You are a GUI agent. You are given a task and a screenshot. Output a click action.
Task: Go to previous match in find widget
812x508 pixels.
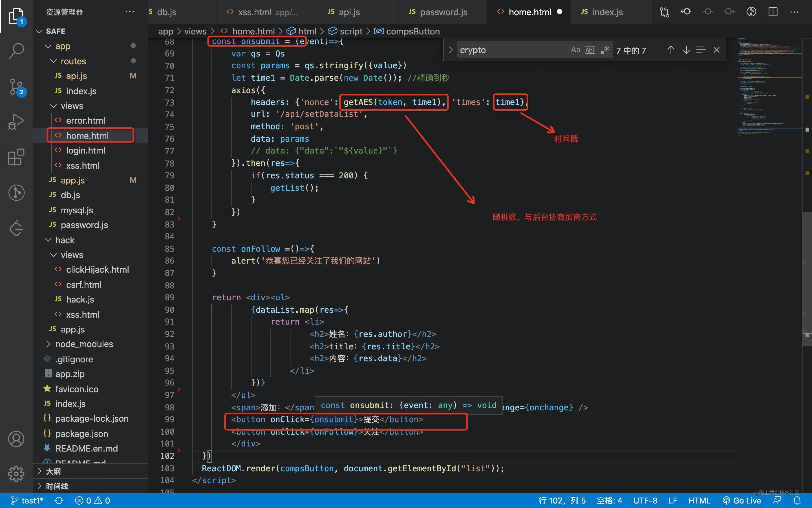tap(671, 50)
